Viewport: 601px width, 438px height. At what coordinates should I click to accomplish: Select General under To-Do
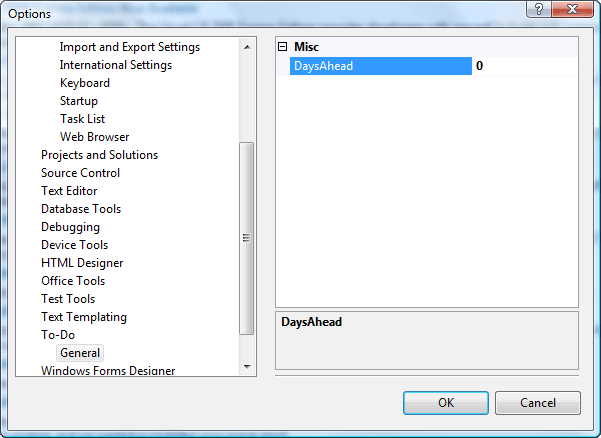click(x=80, y=353)
